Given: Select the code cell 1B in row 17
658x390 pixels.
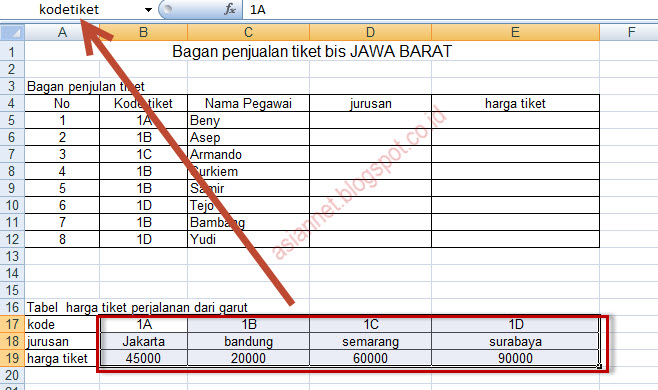Looking at the screenshot, I should pos(248,324).
